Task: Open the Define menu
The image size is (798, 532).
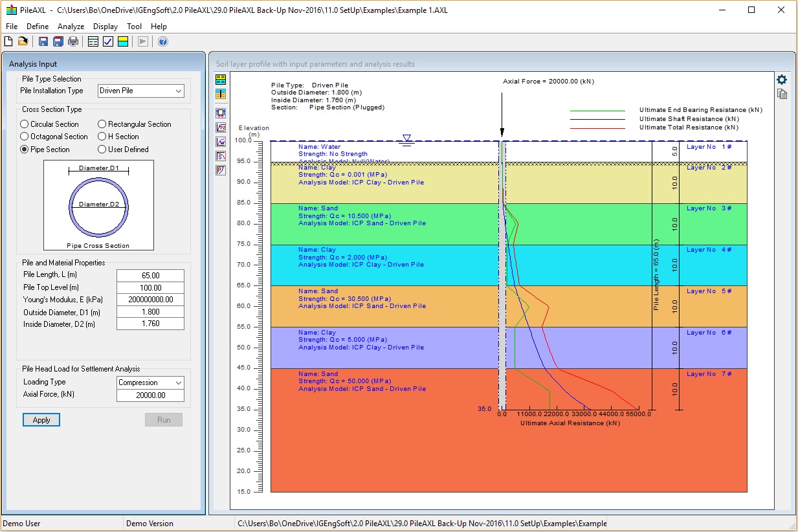Action: point(38,27)
